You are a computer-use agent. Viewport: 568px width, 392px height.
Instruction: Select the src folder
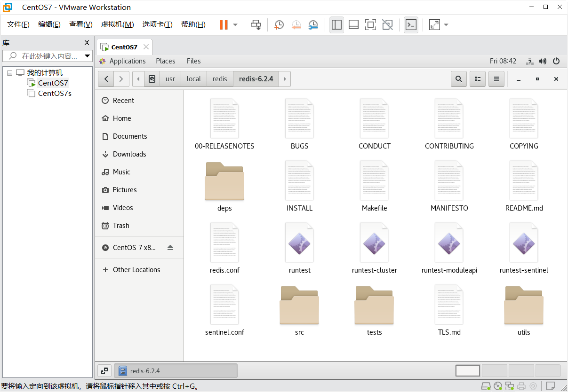[299, 311]
